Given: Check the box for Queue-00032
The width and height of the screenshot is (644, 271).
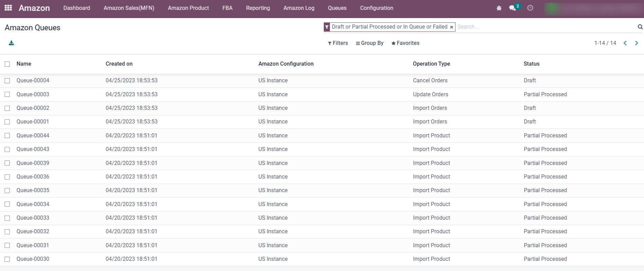Looking at the screenshot, I should coord(7,232).
